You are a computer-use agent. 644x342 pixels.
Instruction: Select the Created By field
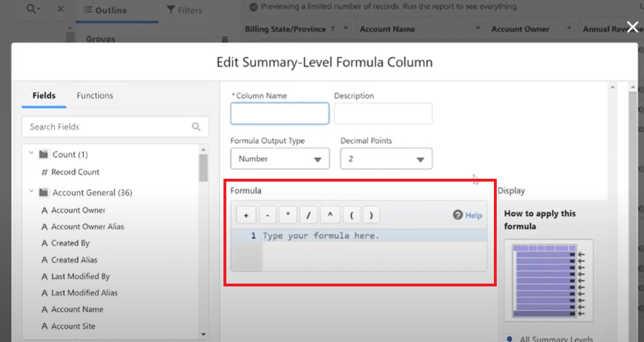pyautogui.click(x=65, y=243)
